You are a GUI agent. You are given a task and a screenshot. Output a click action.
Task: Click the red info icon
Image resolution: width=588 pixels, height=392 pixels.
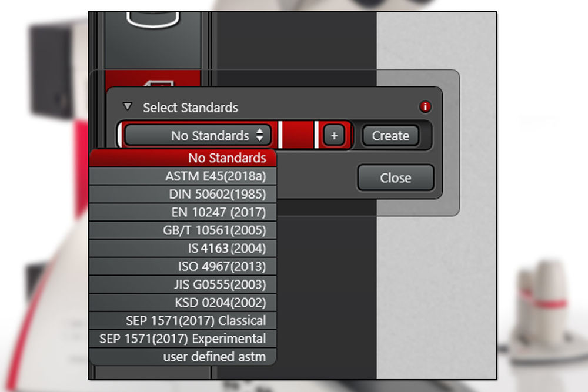(x=425, y=107)
